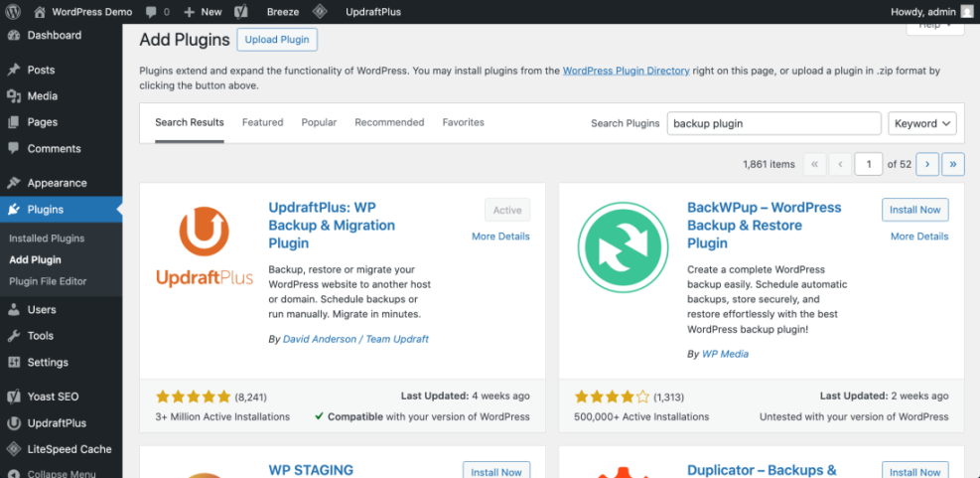This screenshot has height=478, width=980.
Task: Switch to the Favorites tab
Action: point(463,122)
